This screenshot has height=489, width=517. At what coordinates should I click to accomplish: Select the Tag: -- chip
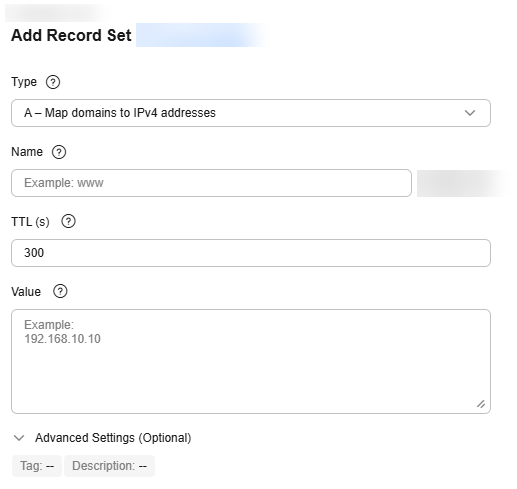pos(37,466)
